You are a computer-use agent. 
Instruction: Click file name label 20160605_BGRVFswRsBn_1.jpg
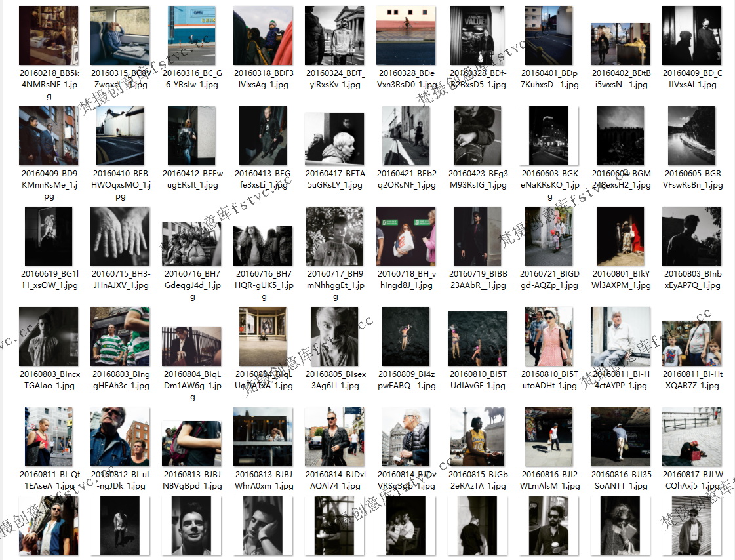(x=692, y=180)
